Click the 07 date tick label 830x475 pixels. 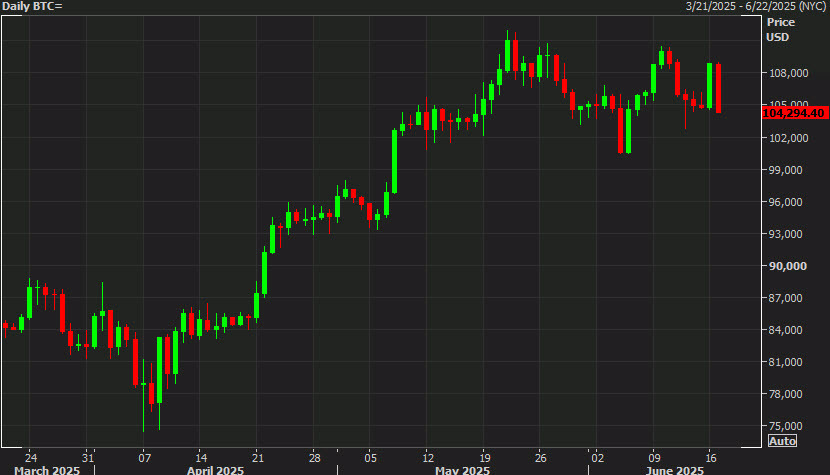(x=145, y=458)
